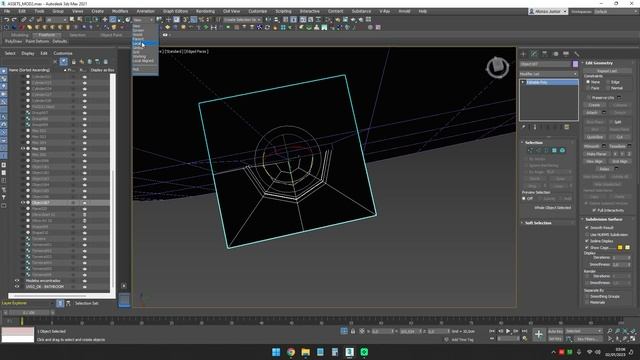Screen dimensions: 640x360
Task: Open the Hierarchy tab in command panel
Action: point(544,54)
